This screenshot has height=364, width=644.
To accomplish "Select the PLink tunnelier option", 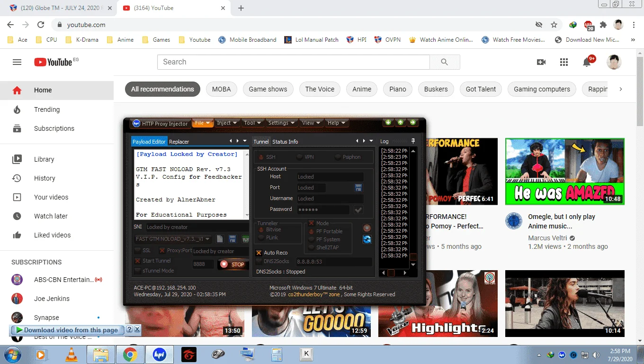I will 261,237.
